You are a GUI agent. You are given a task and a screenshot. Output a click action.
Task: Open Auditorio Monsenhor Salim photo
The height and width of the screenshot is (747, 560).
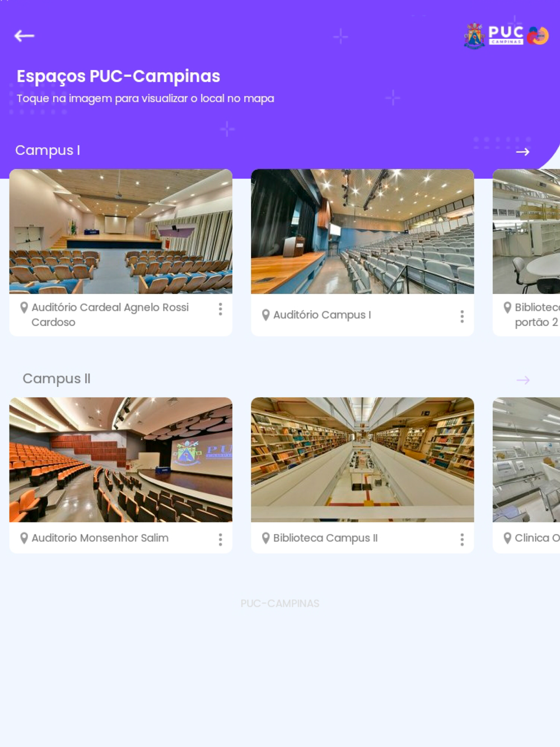click(x=121, y=460)
